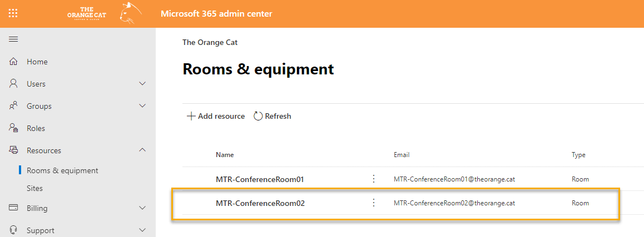
Task: Click the Users person icon
Action: coord(13,84)
